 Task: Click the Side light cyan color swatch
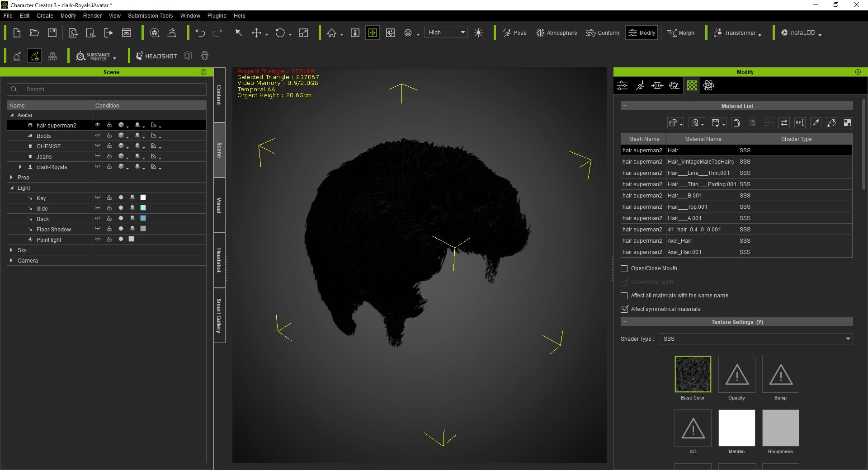[143, 208]
